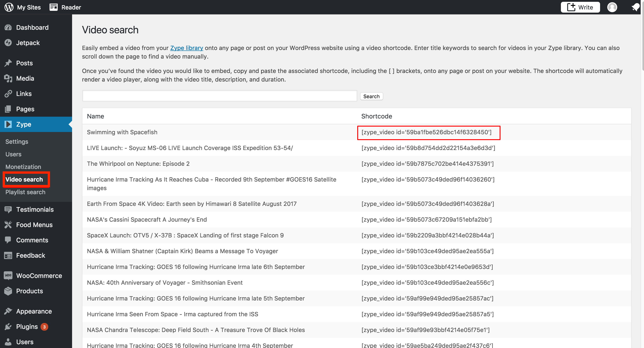Click the Name column header
This screenshot has height=348, width=644.
(96, 116)
